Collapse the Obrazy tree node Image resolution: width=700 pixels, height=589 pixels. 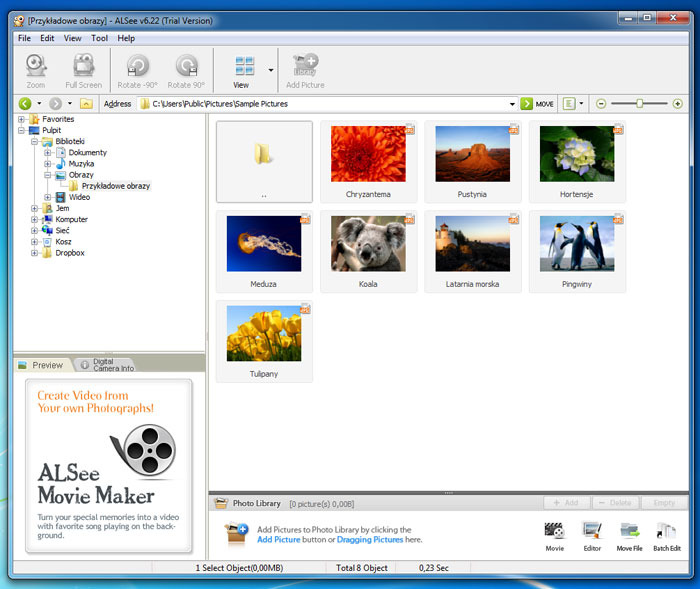(x=47, y=175)
